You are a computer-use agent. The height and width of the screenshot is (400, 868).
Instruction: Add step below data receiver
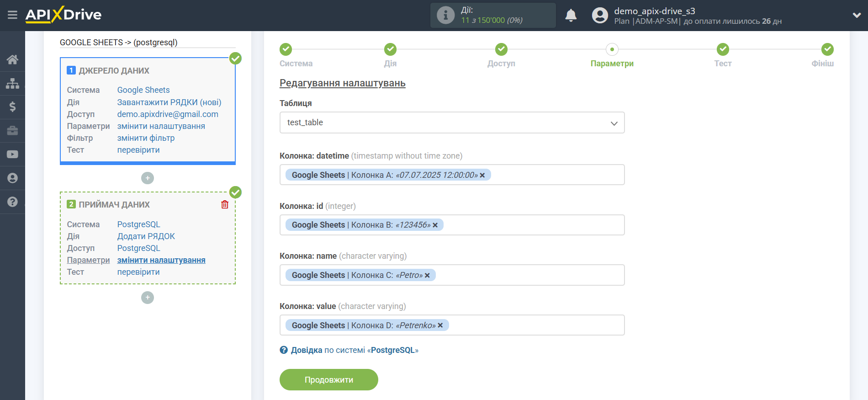148,298
